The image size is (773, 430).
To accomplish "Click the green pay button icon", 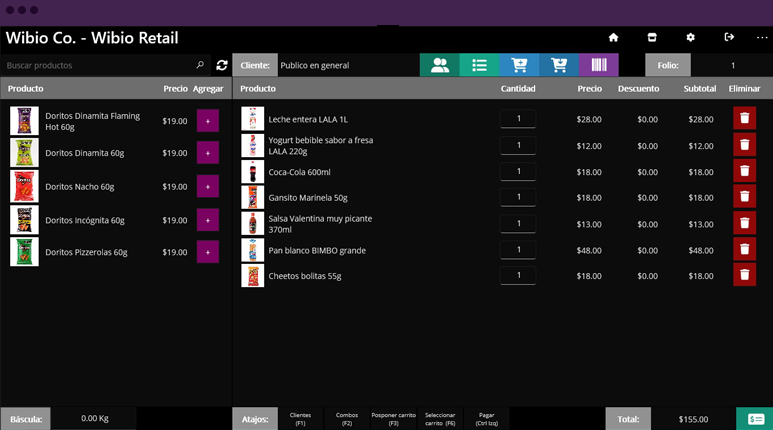I will [755, 419].
